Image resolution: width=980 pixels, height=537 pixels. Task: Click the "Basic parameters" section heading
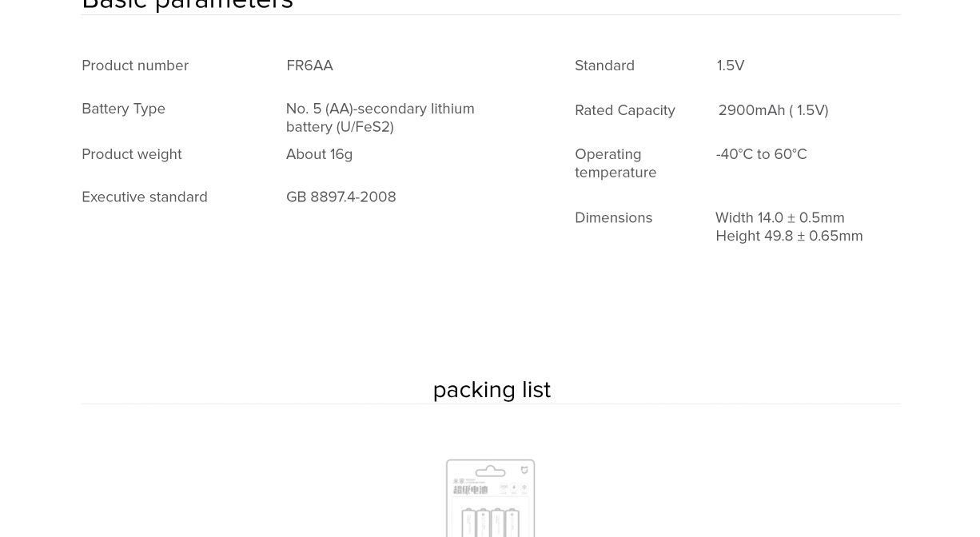(x=187, y=5)
